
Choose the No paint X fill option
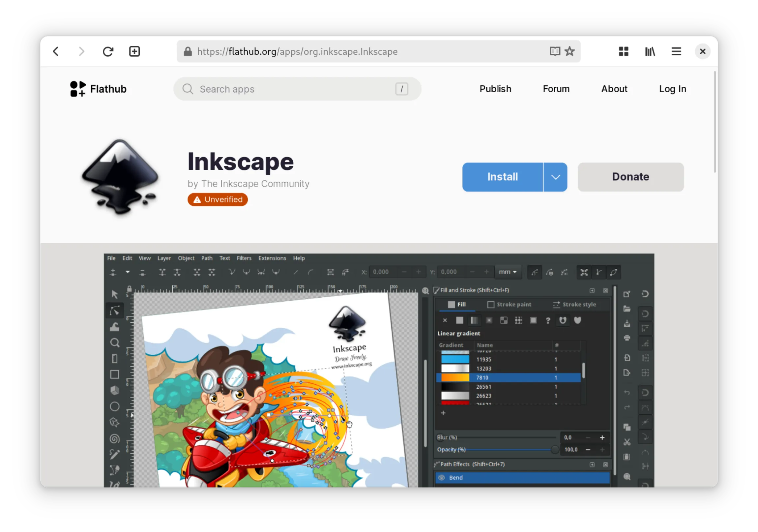point(445,320)
